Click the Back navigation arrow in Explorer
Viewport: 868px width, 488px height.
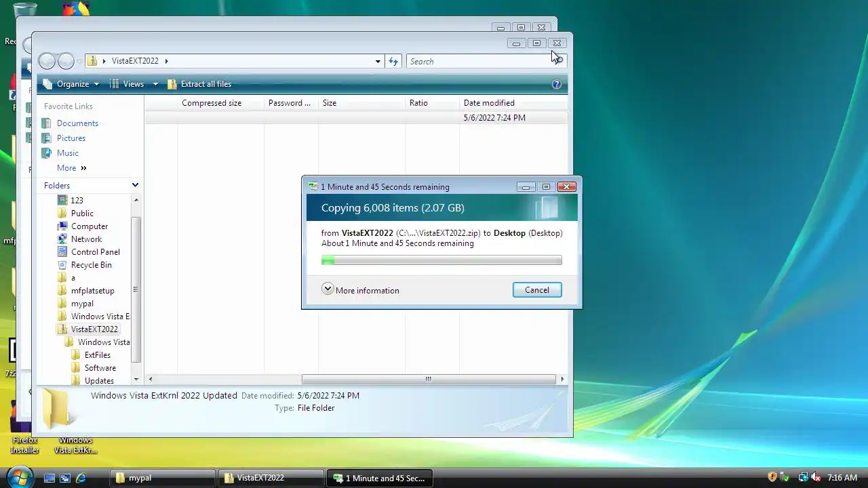(x=47, y=61)
